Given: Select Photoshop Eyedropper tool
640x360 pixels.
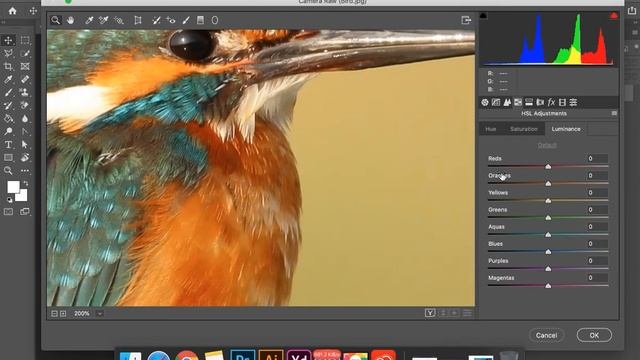Looking at the screenshot, I should 8,79.
